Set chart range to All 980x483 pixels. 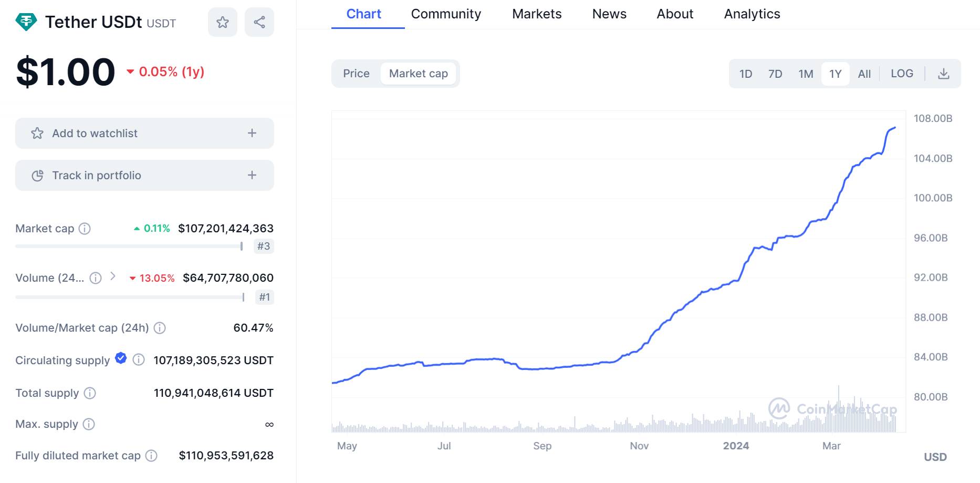(x=864, y=74)
